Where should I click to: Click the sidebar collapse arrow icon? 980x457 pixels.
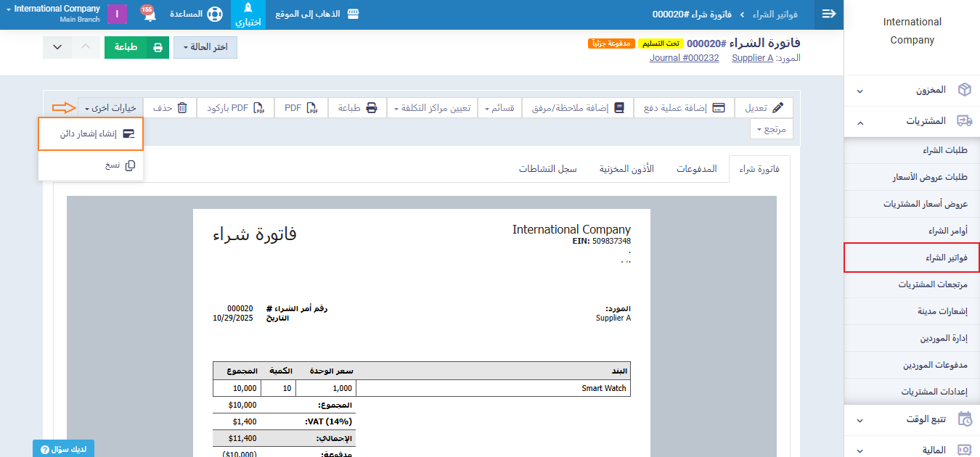(x=828, y=15)
